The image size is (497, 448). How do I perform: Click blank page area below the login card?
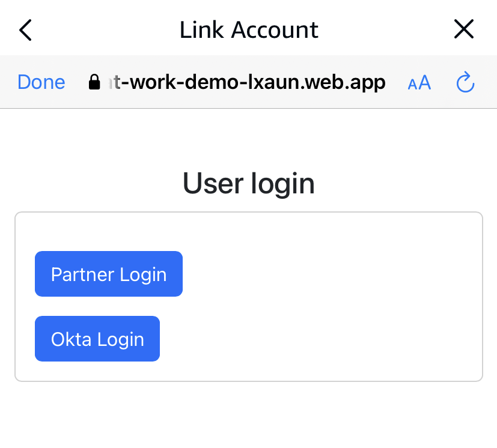point(249,414)
